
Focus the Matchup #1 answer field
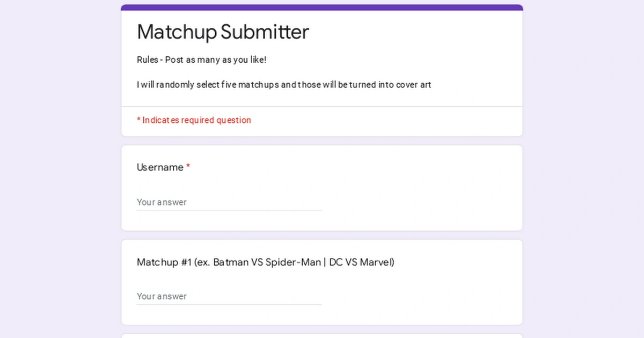229,296
